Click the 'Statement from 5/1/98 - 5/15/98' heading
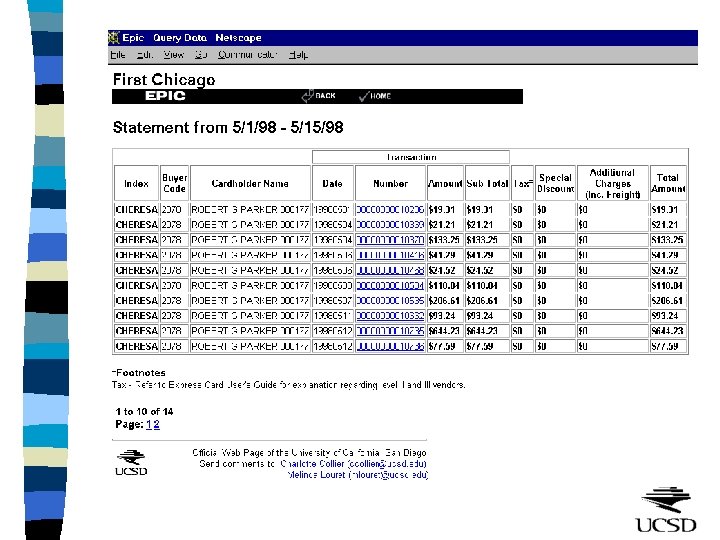The height and width of the screenshot is (540, 720). [x=228, y=127]
